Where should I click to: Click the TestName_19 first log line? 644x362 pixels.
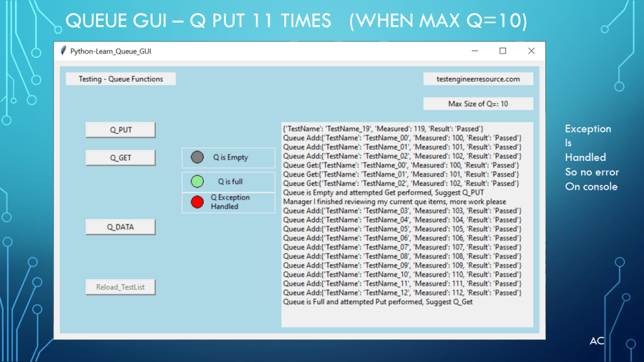[383, 129]
